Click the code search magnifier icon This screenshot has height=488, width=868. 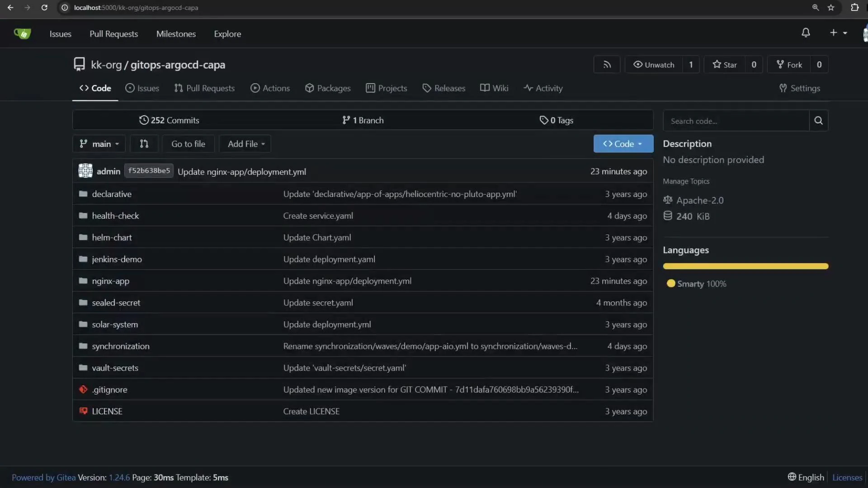pos(818,121)
